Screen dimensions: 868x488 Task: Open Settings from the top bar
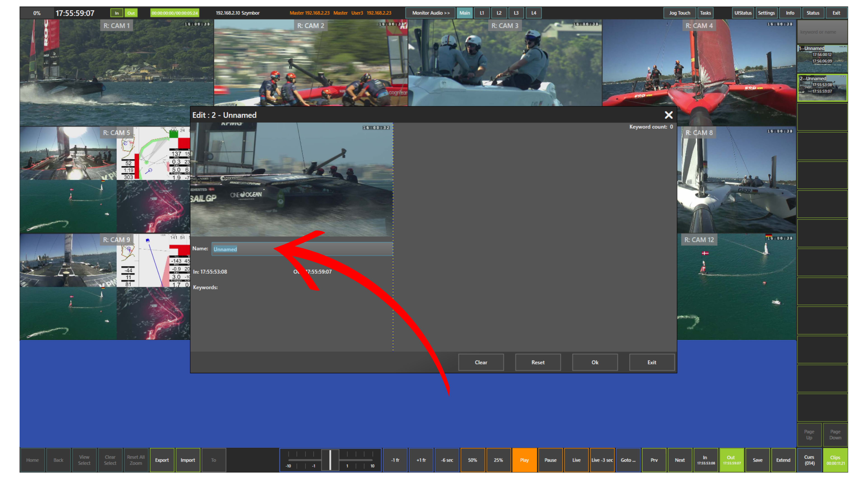tap(766, 13)
